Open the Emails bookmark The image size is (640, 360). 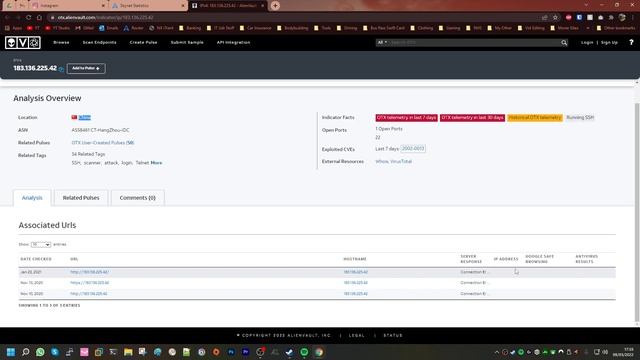pyautogui.click(x=109, y=28)
